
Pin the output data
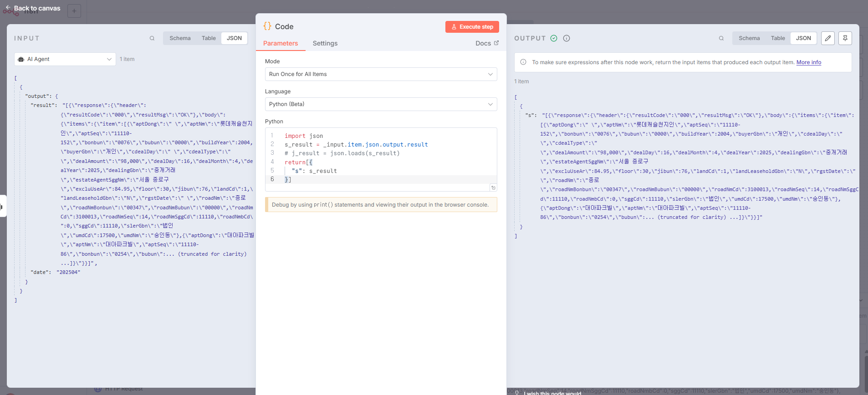click(845, 38)
